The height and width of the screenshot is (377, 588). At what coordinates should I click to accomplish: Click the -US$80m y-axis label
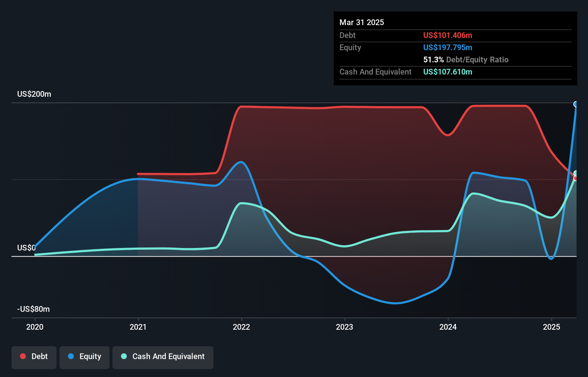pyautogui.click(x=33, y=309)
